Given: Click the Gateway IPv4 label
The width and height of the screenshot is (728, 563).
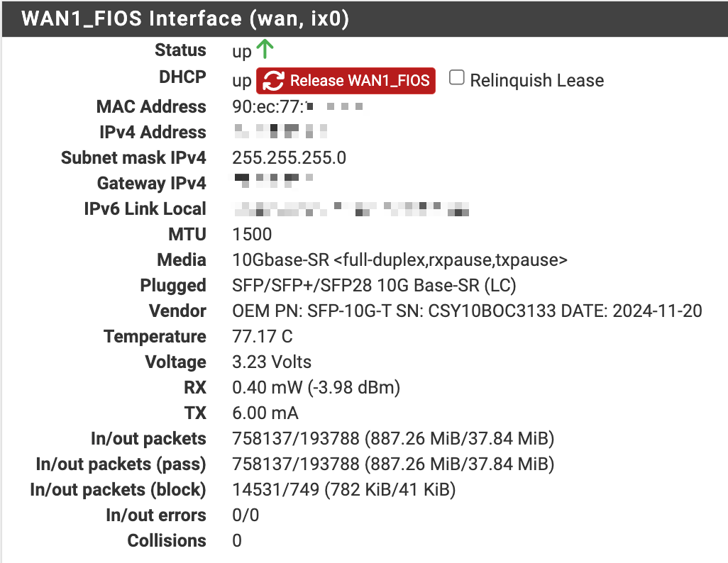Looking at the screenshot, I should 151,184.
